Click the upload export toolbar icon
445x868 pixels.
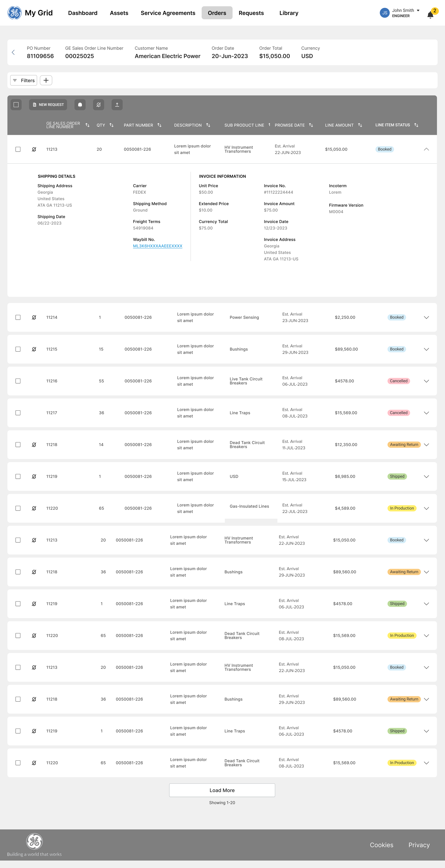coord(117,105)
